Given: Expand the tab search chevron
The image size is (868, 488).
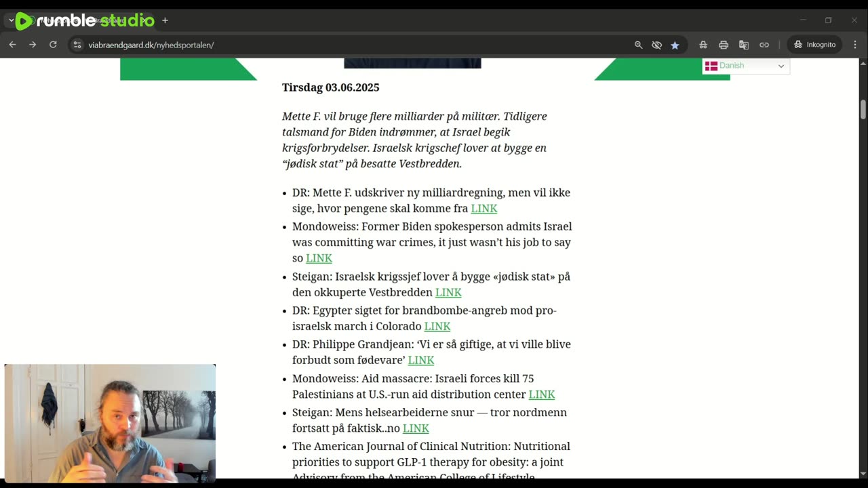Looking at the screenshot, I should (x=12, y=20).
